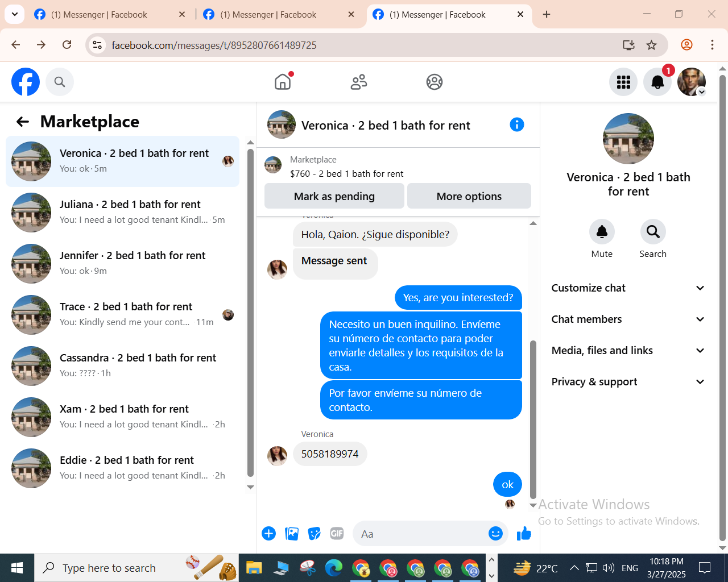Send a thumbs-up like
This screenshot has width=728, height=582.
coord(524,534)
